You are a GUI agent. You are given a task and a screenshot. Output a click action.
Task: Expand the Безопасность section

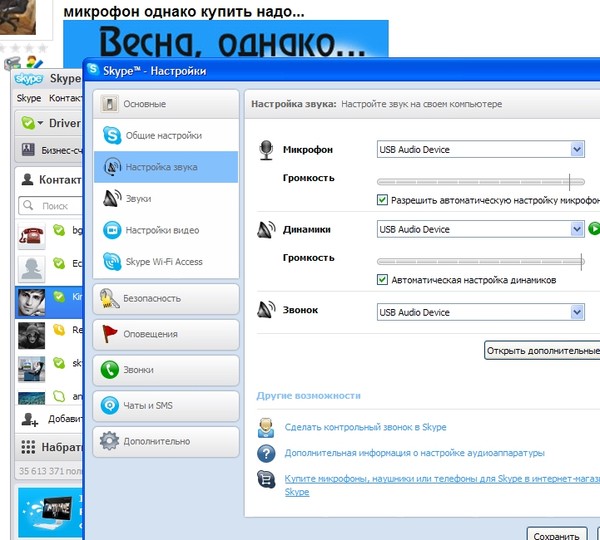pos(166,299)
